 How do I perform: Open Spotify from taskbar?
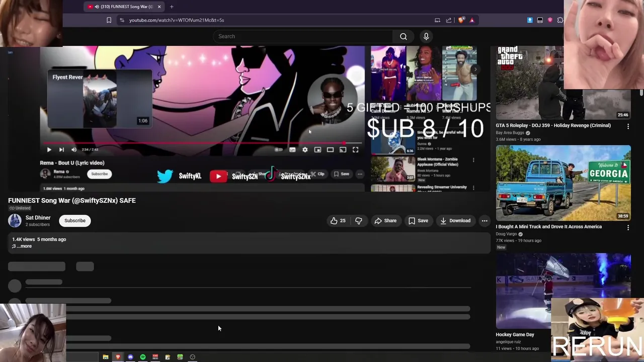point(143,357)
